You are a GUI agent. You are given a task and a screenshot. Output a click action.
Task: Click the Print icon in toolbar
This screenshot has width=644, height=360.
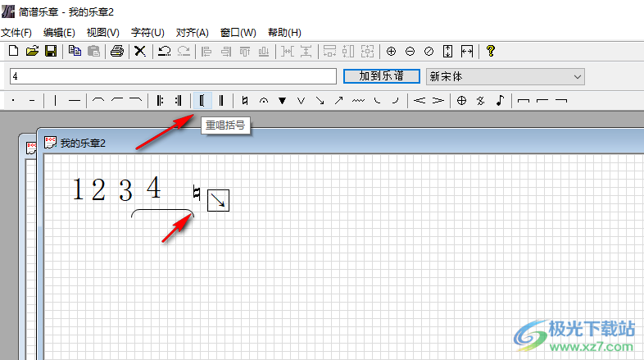[116, 51]
